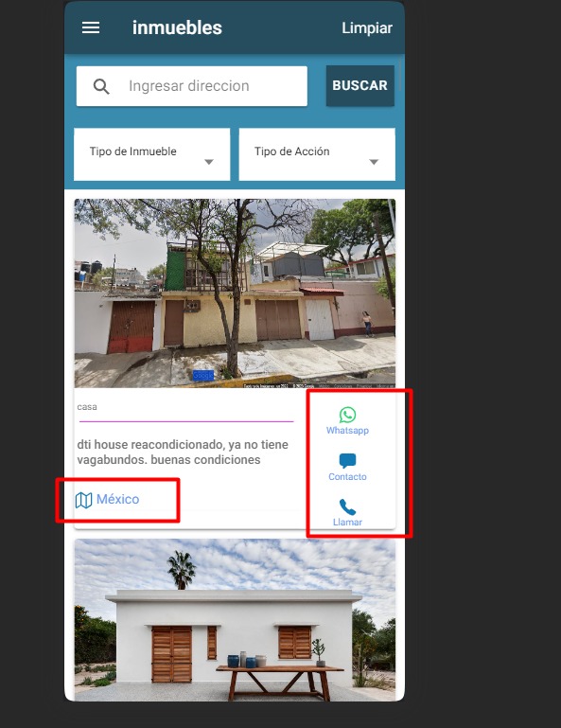Viewport: 561px width, 728px height.
Task: Focus the Ingresar direccion field
Action: tap(192, 86)
